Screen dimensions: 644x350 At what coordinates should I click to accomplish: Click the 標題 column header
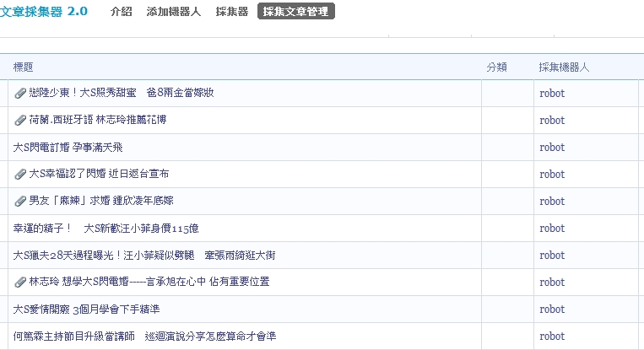coord(24,67)
